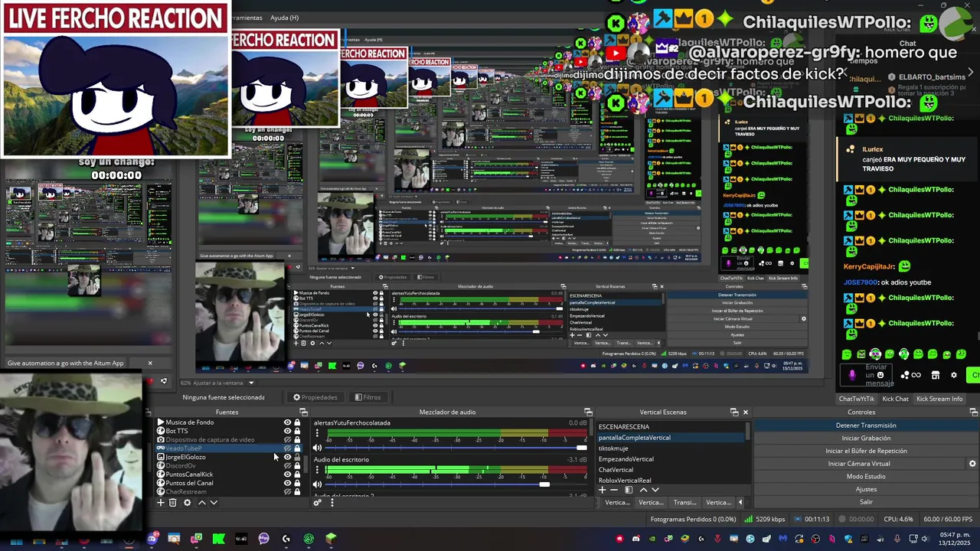Open advanced audio properties gear in mixer
The height and width of the screenshot is (551, 980).
[x=317, y=503]
